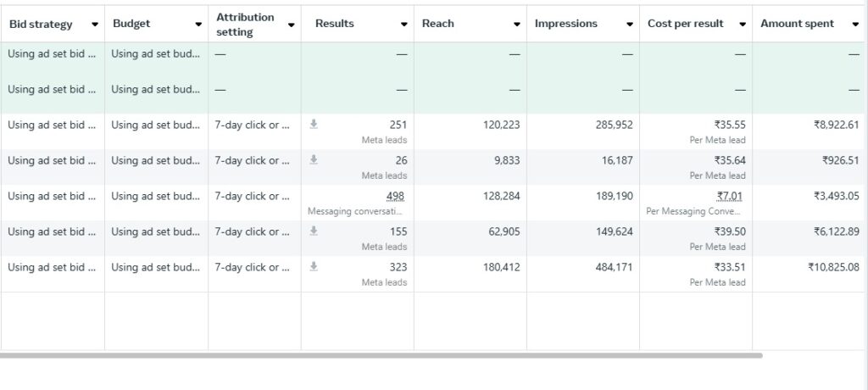This screenshot has height=390, width=868.
Task: Open Results column dropdown arrow
Action: (x=404, y=25)
